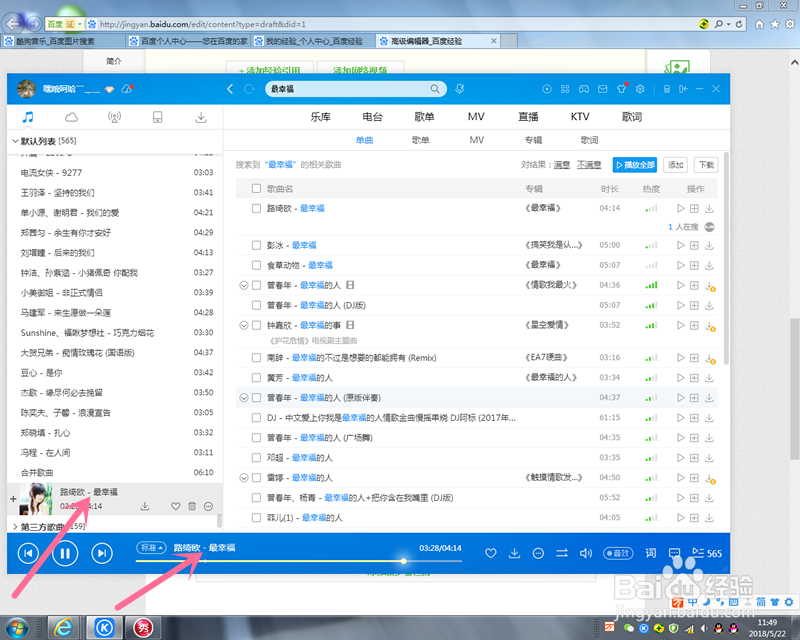Open the messages envelope icon

click(x=603, y=89)
